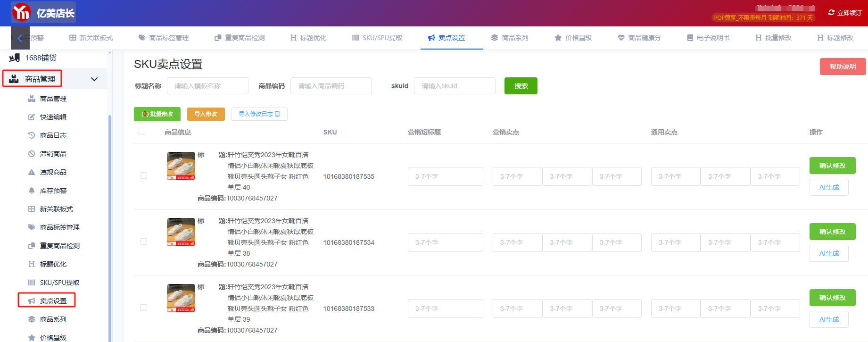The image size is (868, 342).
Task: Click the 1688铺货 icon in sidebar
Action: (x=15, y=58)
